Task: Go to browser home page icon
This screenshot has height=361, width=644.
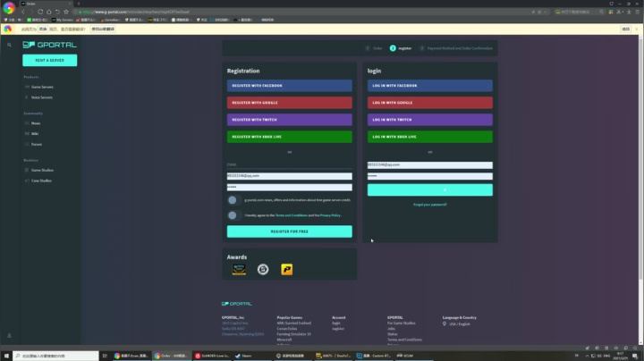Action: 49,12
